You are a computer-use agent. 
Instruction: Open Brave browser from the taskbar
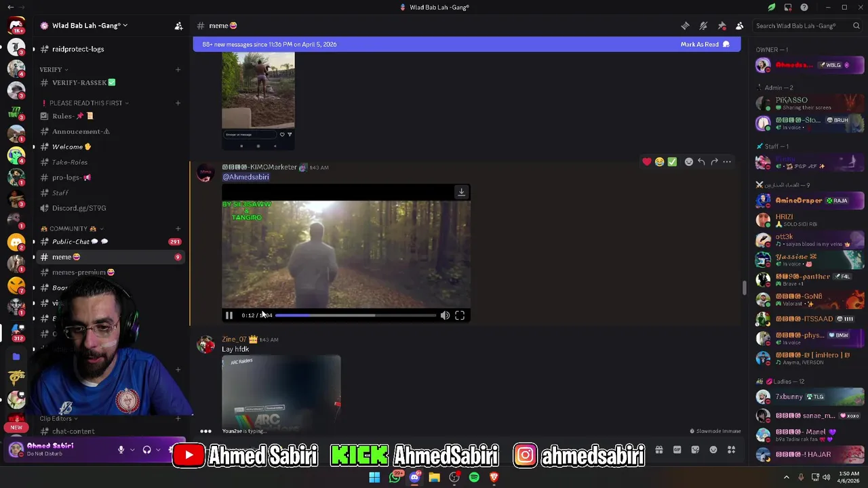(494, 477)
